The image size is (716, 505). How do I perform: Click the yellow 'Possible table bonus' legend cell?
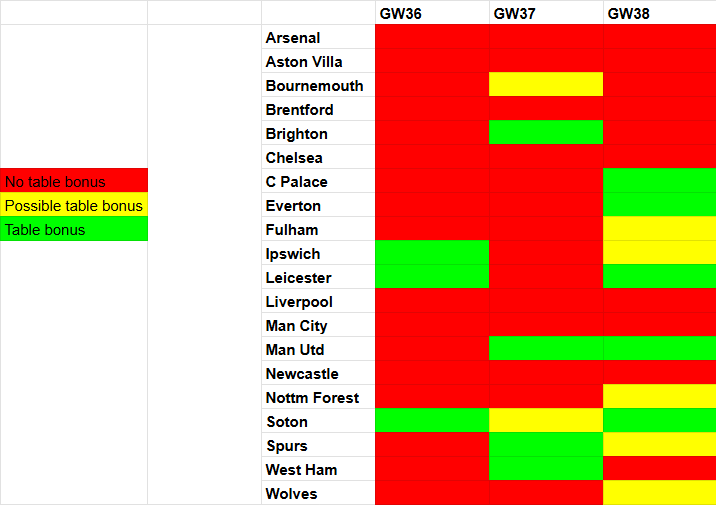(x=74, y=206)
